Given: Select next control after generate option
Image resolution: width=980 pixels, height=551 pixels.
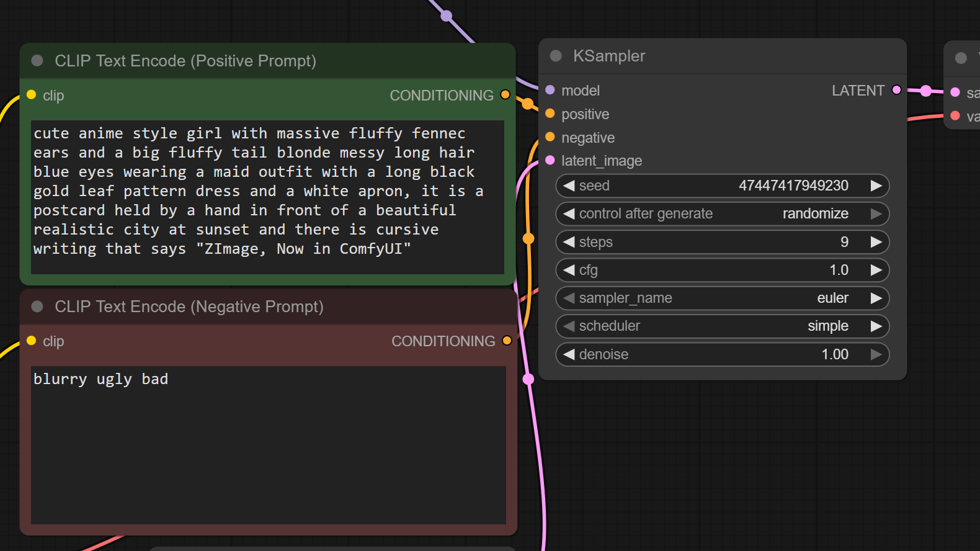Looking at the screenshot, I should pos(876,213).
